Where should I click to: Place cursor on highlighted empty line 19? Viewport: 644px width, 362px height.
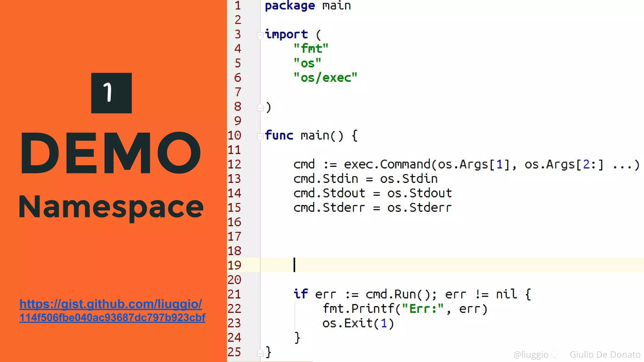(x=452, y=265)
